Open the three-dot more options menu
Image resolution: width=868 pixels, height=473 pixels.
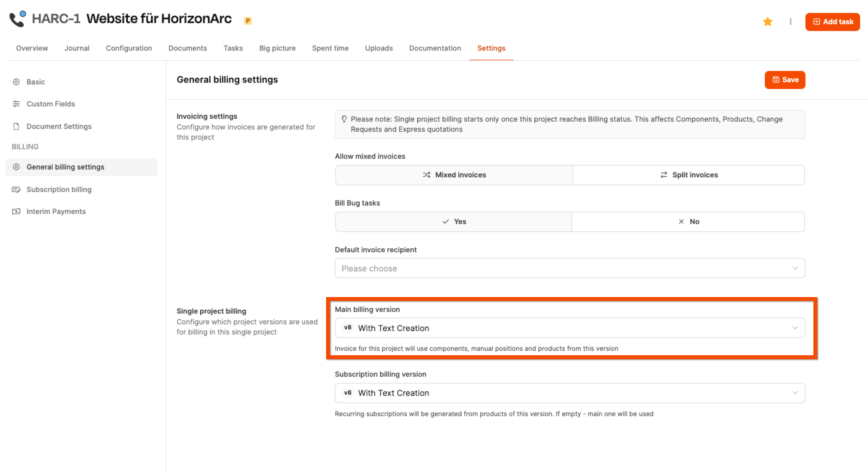tap(790, 22)
